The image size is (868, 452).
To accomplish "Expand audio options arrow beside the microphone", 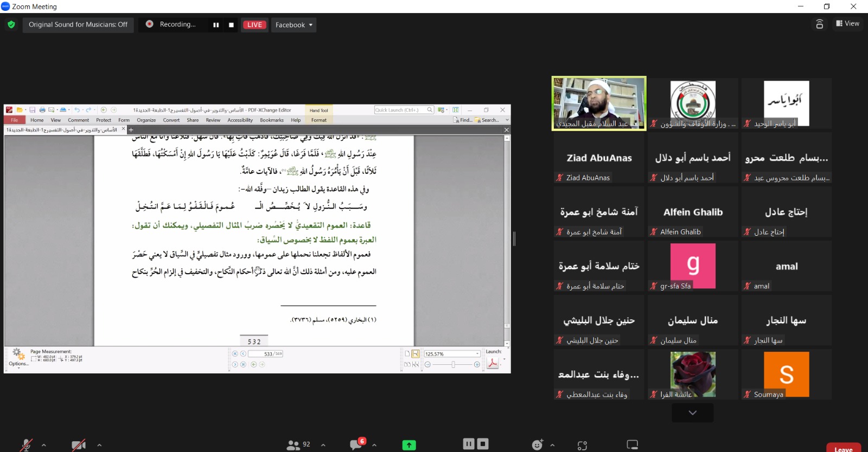I will (44, 445).
